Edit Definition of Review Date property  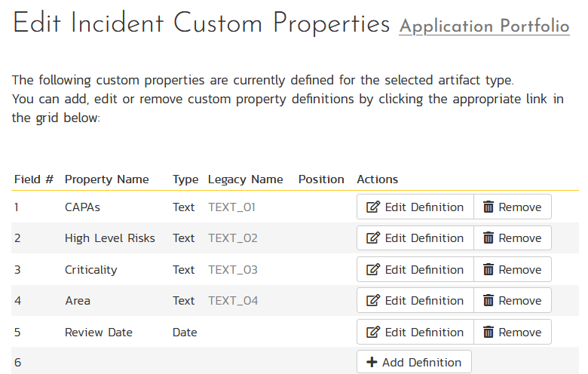click(x=415, y=333)
